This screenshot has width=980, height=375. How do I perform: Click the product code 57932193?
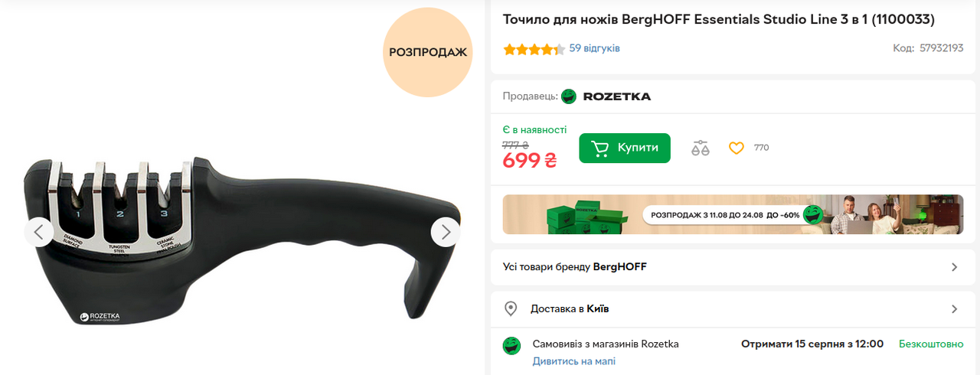[x=941, y=47]
